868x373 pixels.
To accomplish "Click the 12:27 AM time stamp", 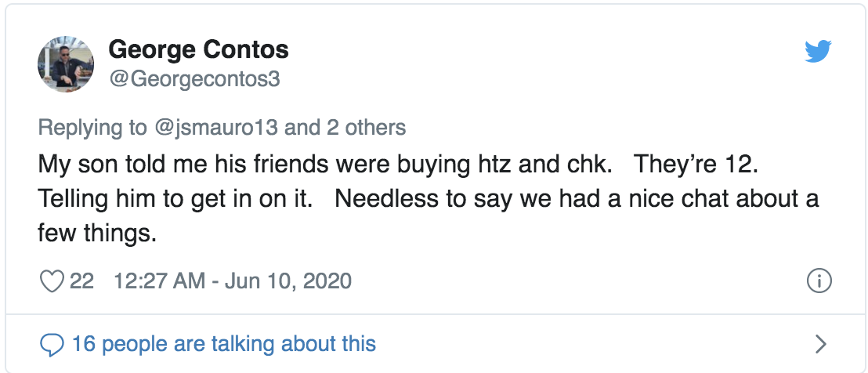I will pos(158,281).
